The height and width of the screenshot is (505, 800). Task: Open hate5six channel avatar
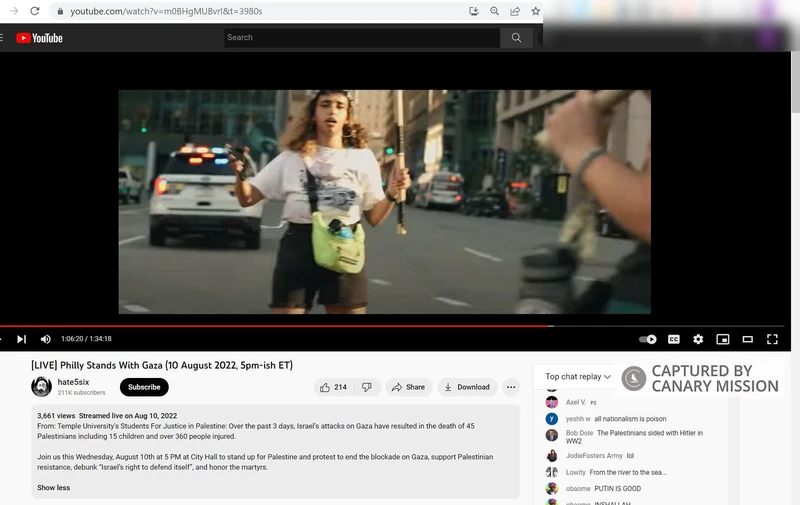(41, 387)
